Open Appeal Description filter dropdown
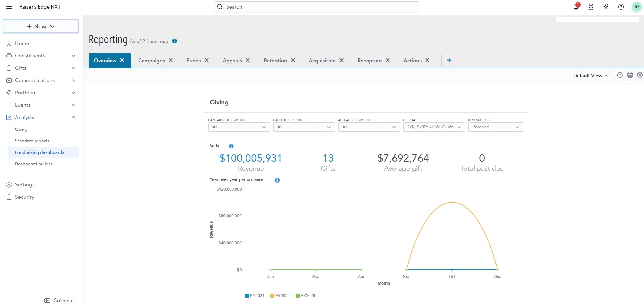Viewport: 644px width, 306px height. click(369, 127)
